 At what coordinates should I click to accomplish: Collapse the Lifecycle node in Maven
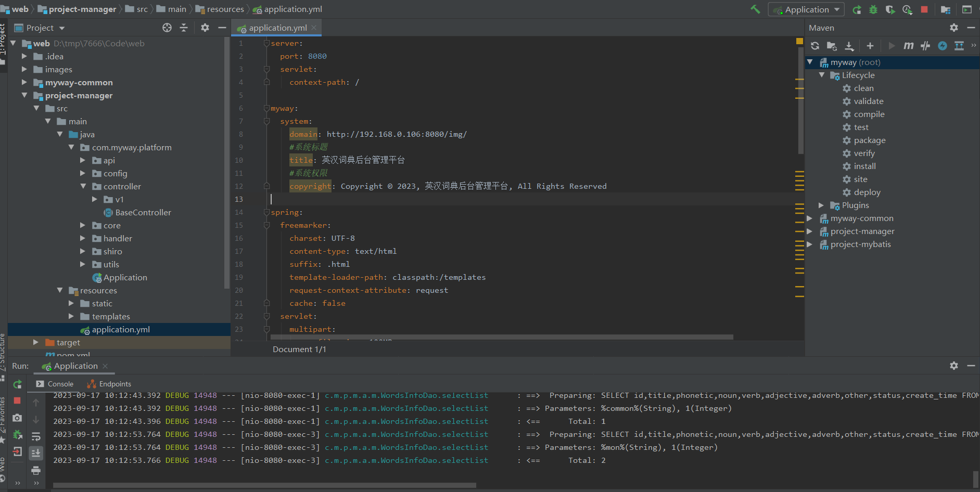[822, 75]
